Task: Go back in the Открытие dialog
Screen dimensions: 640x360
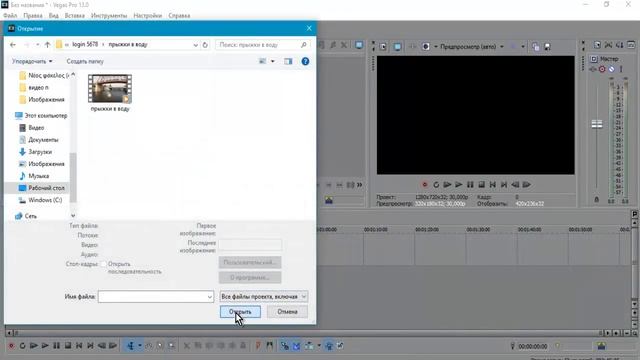Action: click(x=13, y=44)
